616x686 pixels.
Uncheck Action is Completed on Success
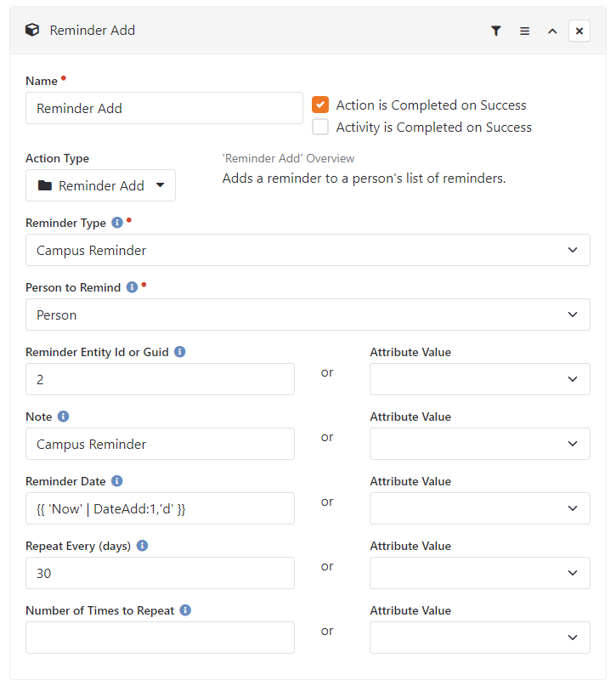[320, 105]
